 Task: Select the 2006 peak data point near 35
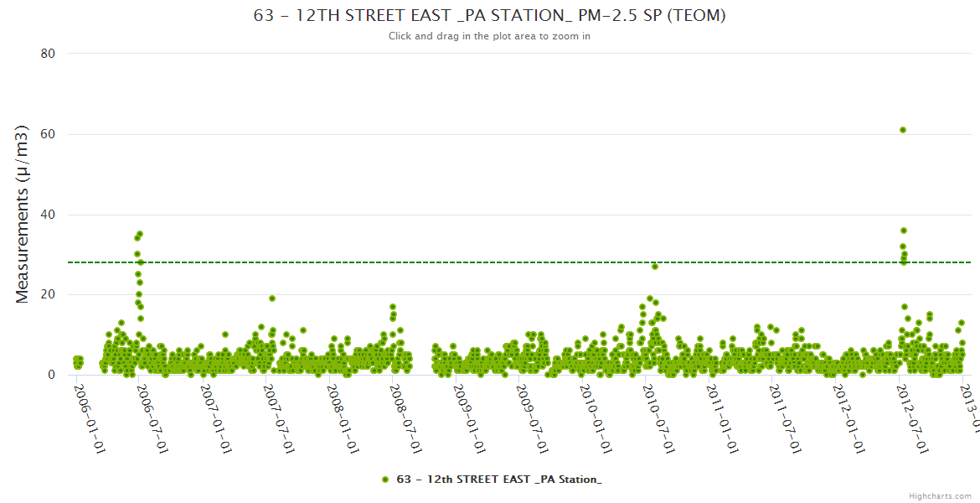pos(140,234)
